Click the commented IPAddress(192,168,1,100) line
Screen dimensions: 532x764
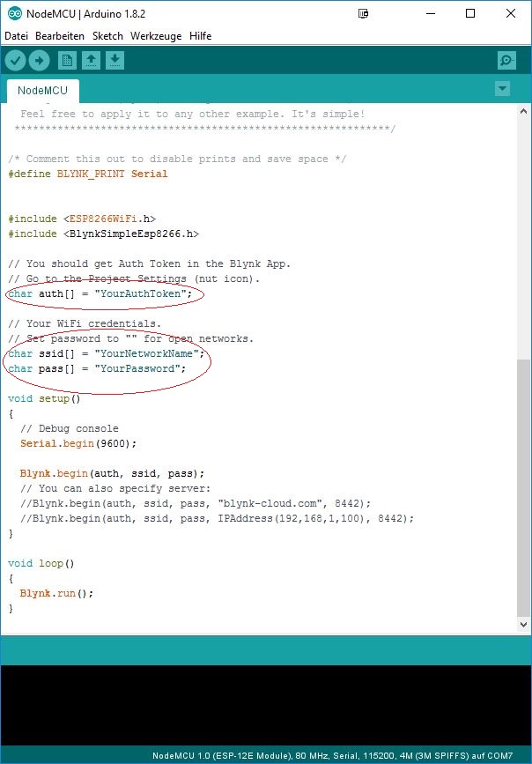click(217, 518)
